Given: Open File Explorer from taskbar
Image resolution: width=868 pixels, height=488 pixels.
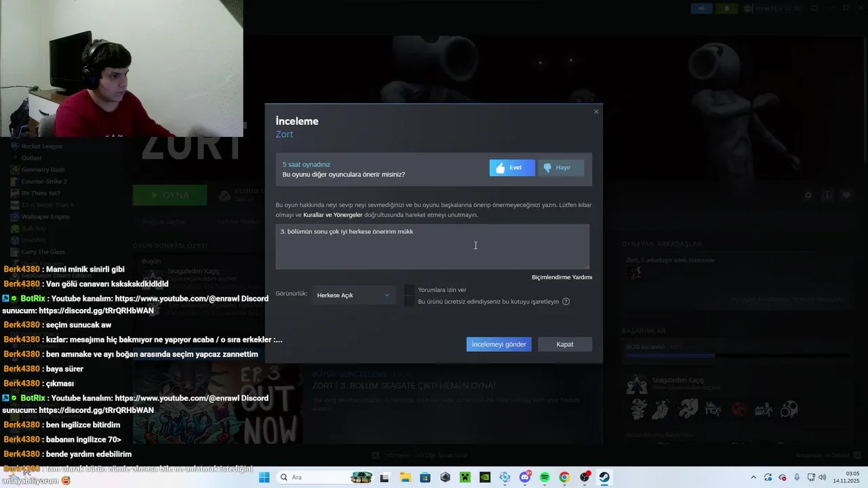Looking at the screenshot, I should [x=406, y=477].
